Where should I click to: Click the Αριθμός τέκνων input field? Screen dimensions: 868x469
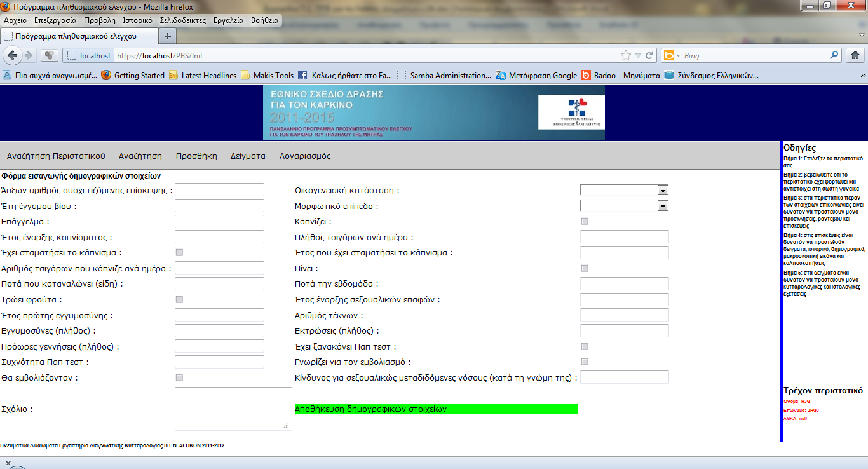tap(625, 315)
